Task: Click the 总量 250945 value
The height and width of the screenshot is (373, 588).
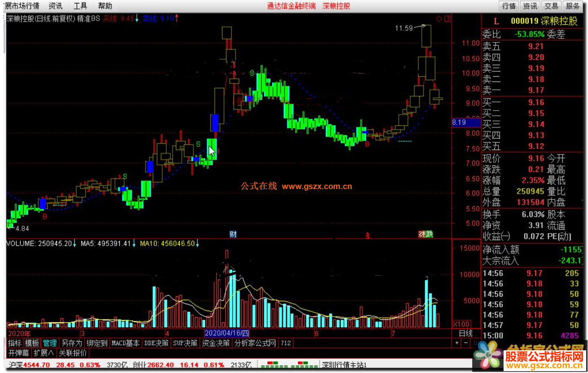Action: pyautogui.click(x=530, y=191)
